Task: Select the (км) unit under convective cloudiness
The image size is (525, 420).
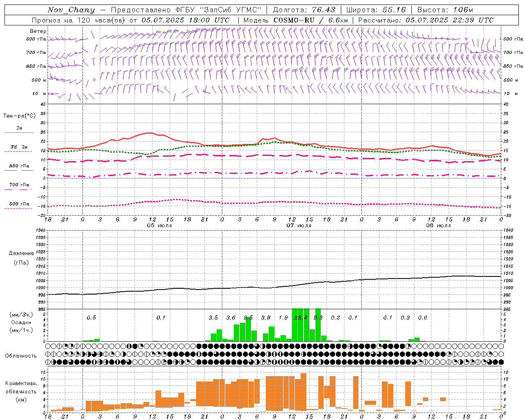Action: [x=21, y=399]
